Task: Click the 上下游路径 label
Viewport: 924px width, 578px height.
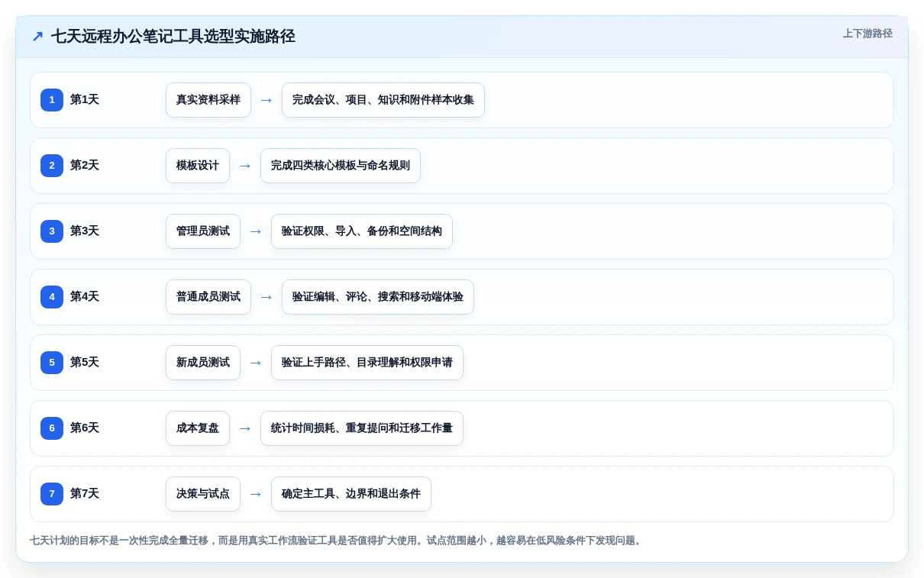Action: click(x=867, y=34)
